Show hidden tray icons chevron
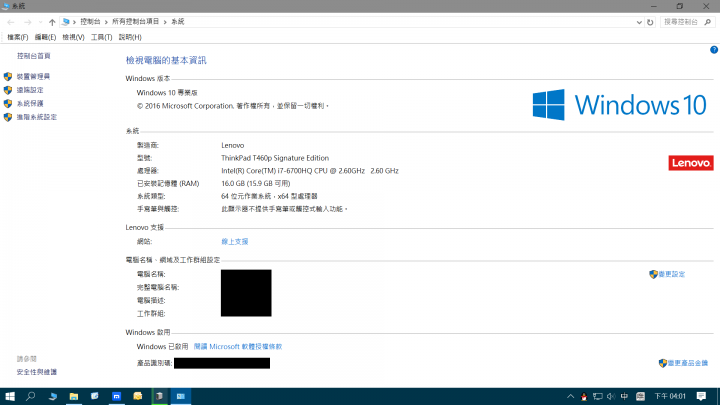The height and width of the screenshot is (405, 720). tap(570, 396)
